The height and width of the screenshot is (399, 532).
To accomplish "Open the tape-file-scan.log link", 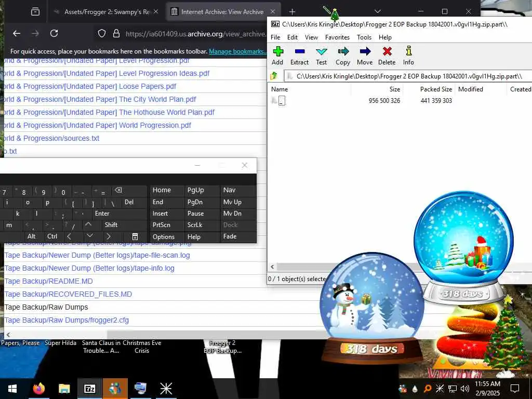I will click(x=97, y=255).
